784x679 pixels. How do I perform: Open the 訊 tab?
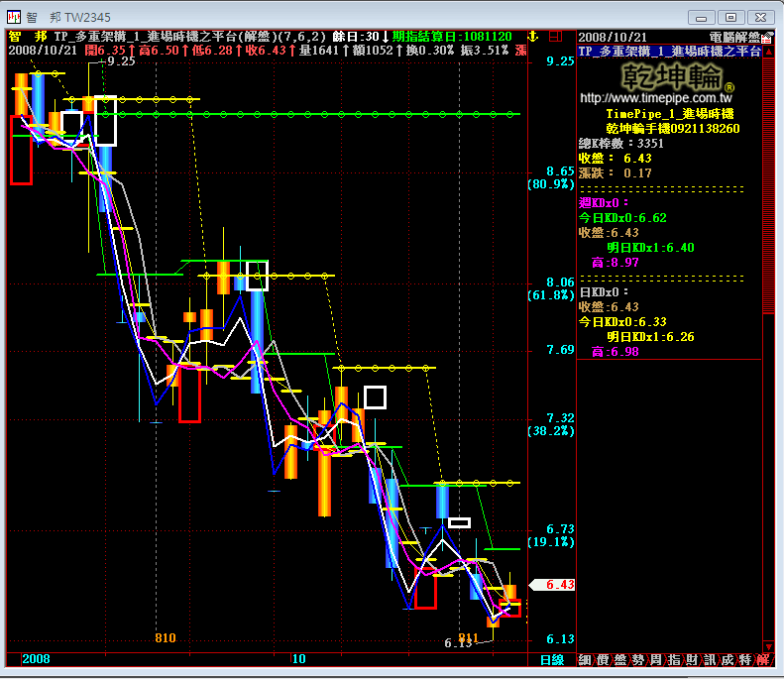710,659
